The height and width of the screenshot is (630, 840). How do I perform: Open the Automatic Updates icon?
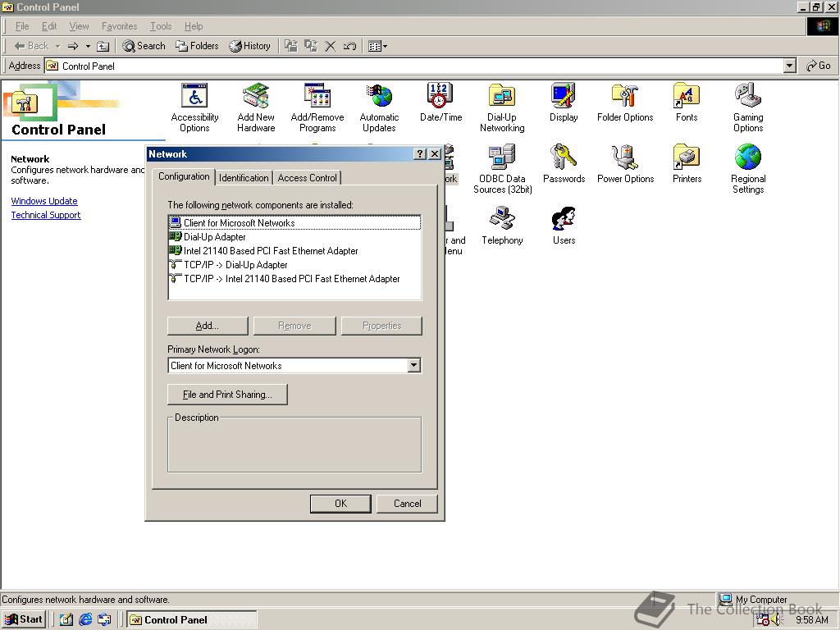point(379,107)
